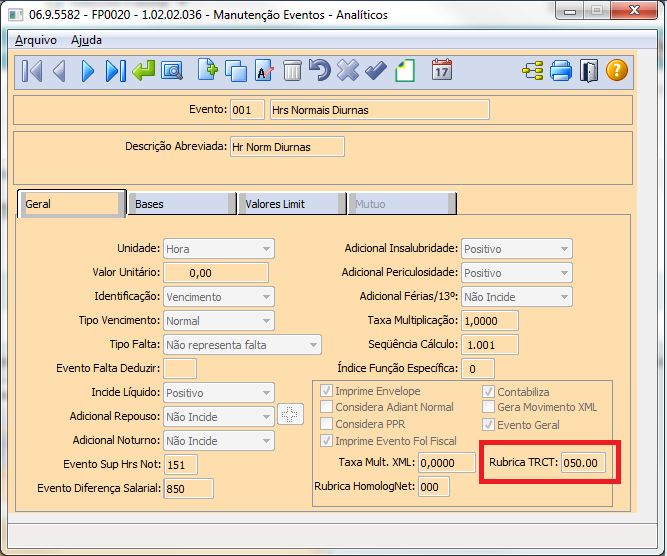Go to next record arrow
Image resolution: width=667 pixels, height=556 pixels.
pos(88,71)
